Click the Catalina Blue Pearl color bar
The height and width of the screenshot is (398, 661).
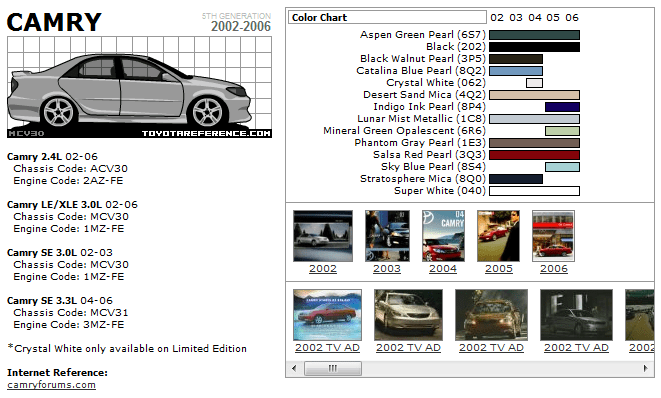[x=516, y=71]
